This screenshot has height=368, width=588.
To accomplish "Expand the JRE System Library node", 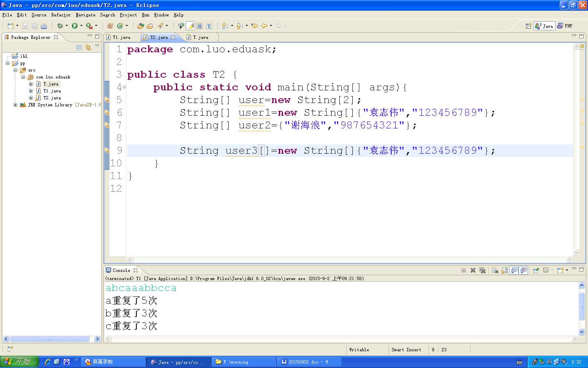I will (x=15, y=105).
